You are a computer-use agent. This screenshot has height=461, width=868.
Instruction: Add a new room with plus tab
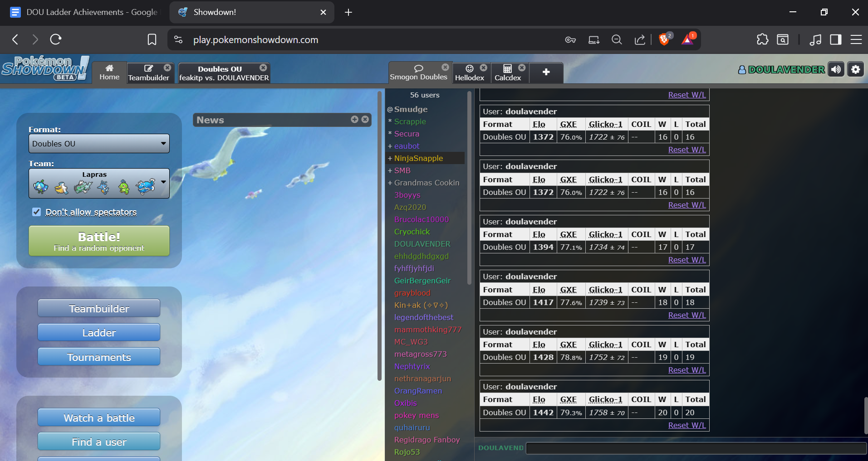click(x=546, y=72)
